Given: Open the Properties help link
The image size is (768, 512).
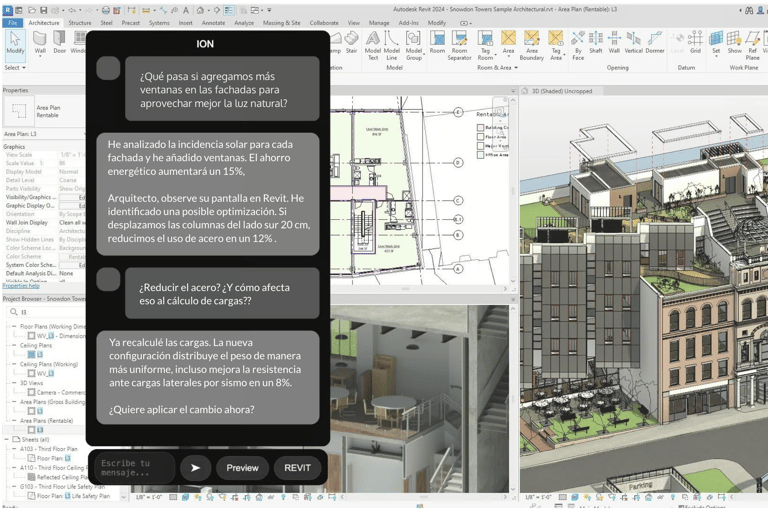Looking at the screenshot, I should [21, 286].
